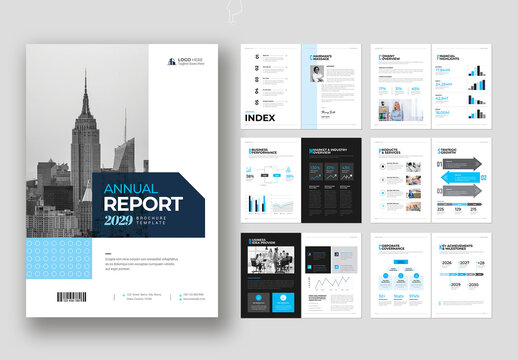Select the "215" statistic value
The width and height of the screenshot is (518, 360).
pos(473,210)
